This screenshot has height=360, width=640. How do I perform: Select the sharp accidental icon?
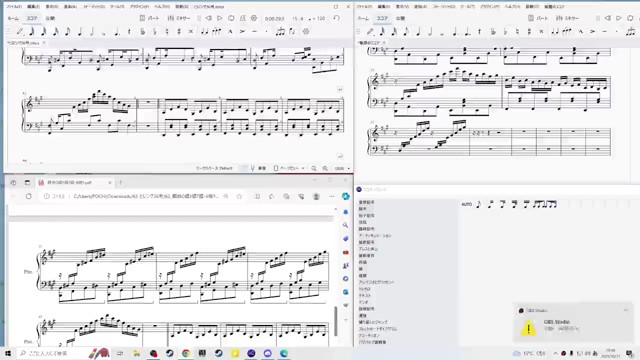click(179, 31)
